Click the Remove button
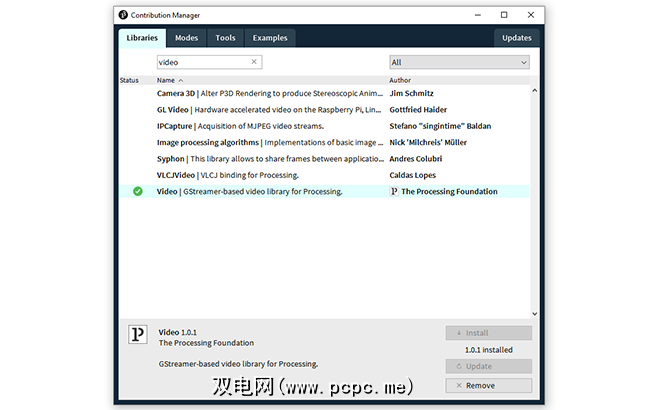The width and height of the screenshot is (670, 410). (489, 385)
